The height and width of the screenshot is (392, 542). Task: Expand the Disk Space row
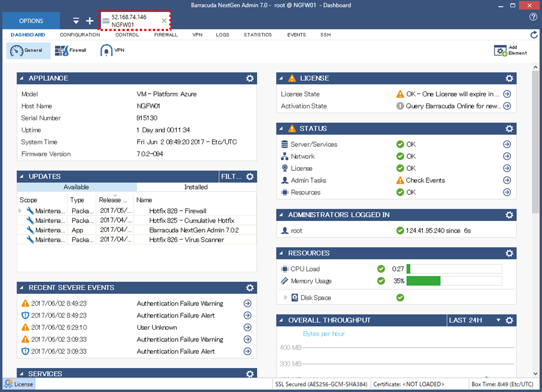286,298
